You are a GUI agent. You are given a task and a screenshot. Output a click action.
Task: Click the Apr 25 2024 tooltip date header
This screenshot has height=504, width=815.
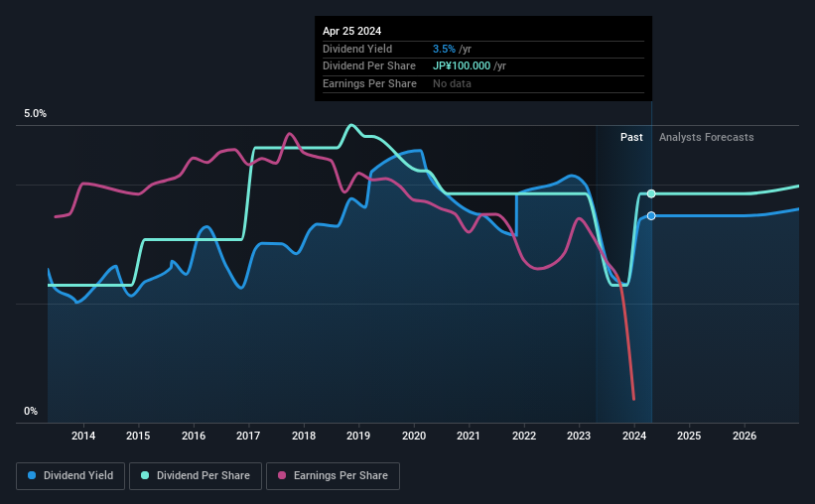[x=351, y=31]
